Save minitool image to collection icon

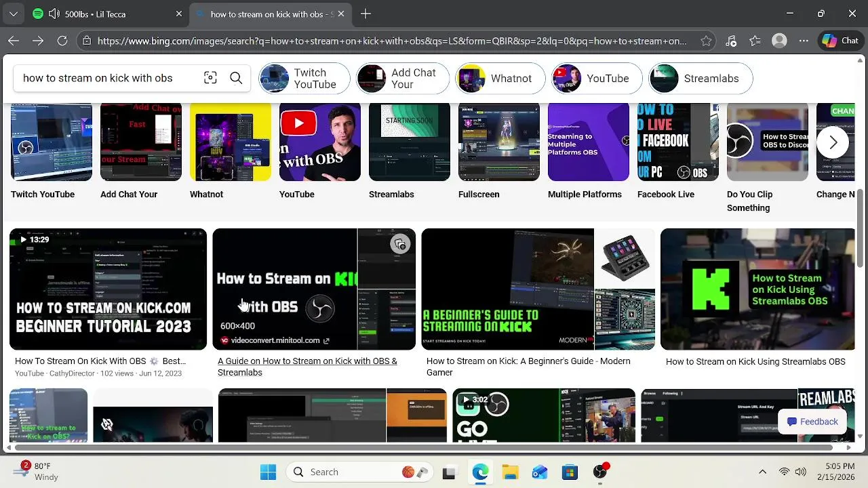(x=400, y=245)
